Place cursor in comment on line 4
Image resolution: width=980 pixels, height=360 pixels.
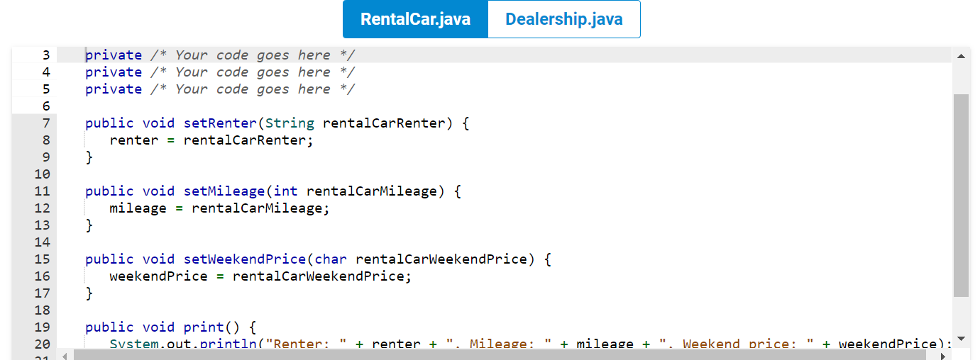click(253, 72)
